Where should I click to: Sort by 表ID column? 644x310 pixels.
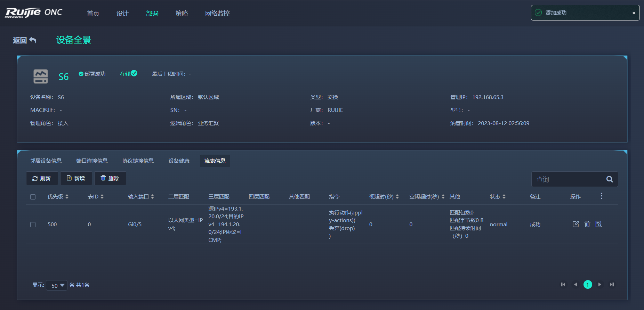tap(102, 197)
